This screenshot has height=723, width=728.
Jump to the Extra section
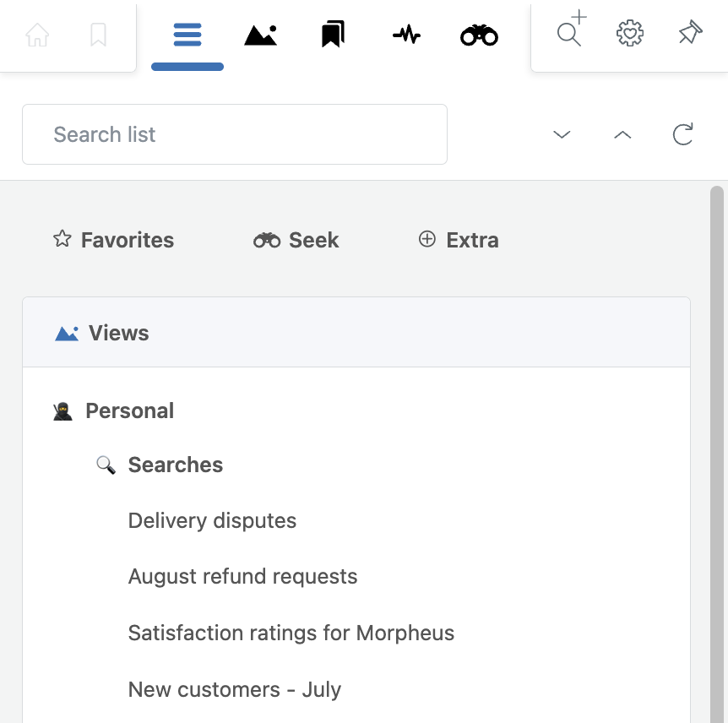click(x=459, y=240)
